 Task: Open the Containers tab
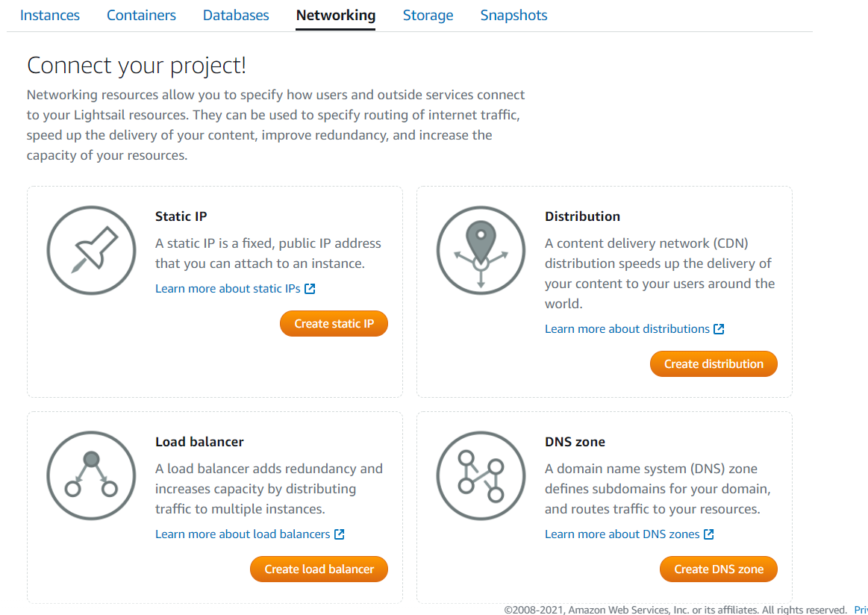[141, 15]
